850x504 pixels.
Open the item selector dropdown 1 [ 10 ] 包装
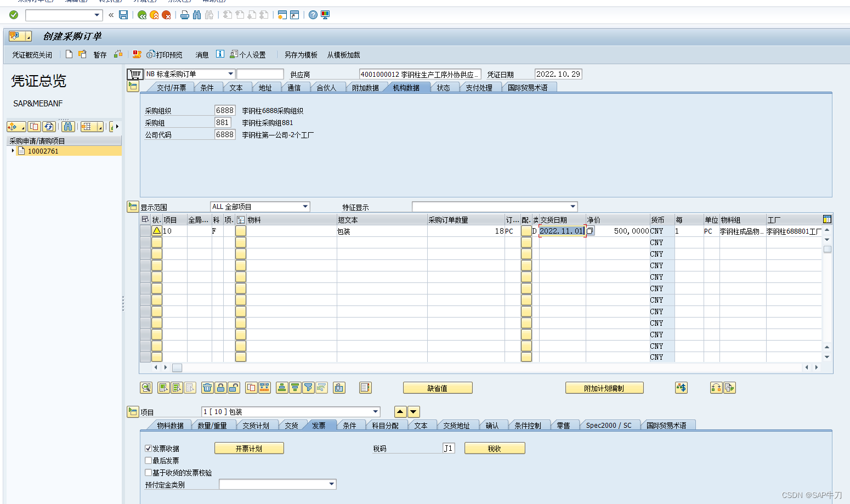(x=376, y=412)
